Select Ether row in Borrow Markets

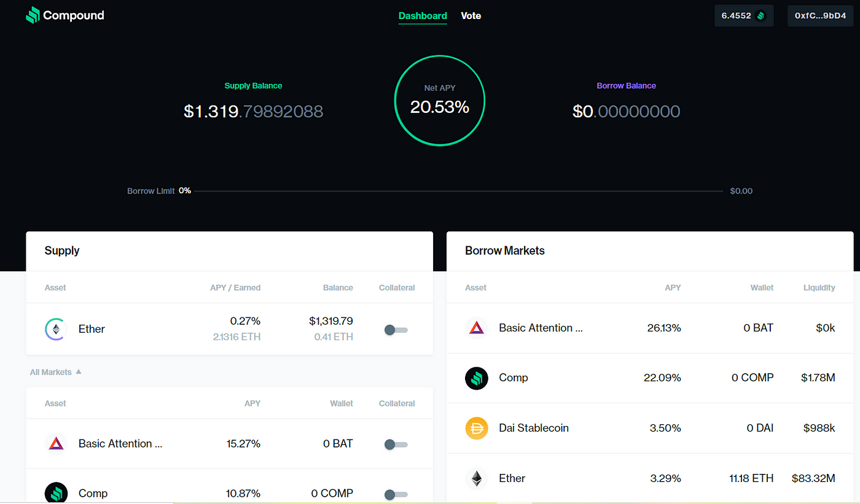650,478
